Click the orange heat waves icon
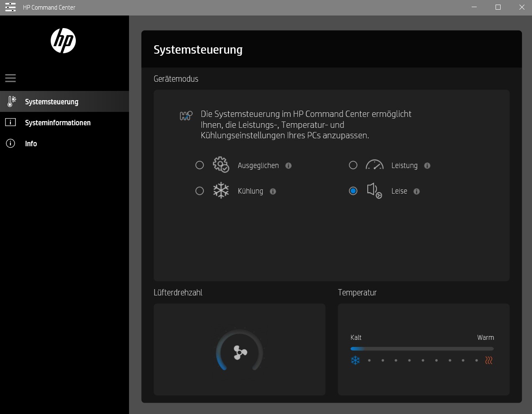 tap(489, 360)
